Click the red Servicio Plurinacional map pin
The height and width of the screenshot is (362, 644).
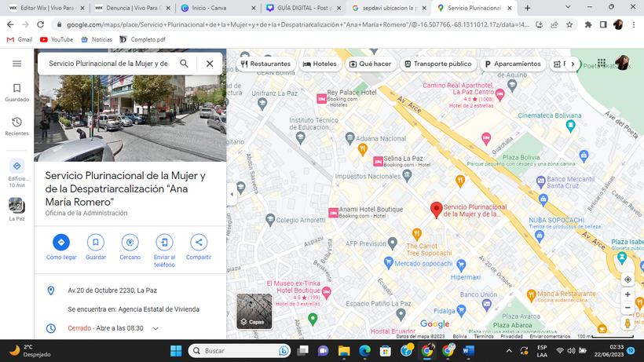click(x=436, y=210)
